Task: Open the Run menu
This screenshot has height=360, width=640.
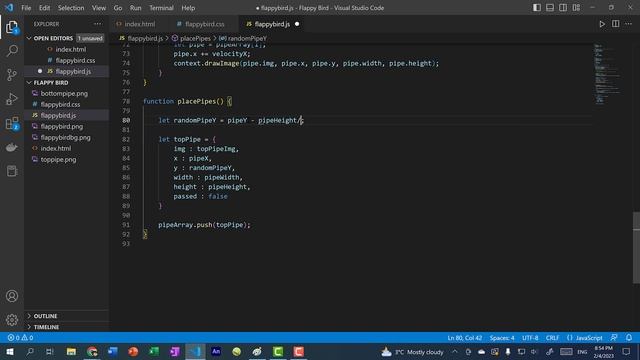Action: 136,8
